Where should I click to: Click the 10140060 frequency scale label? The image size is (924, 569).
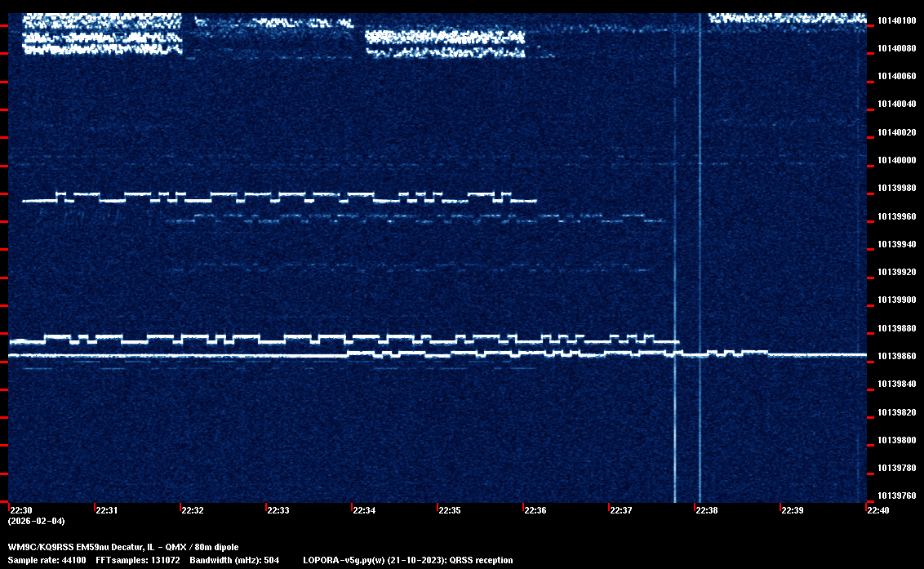coord(895,76)
